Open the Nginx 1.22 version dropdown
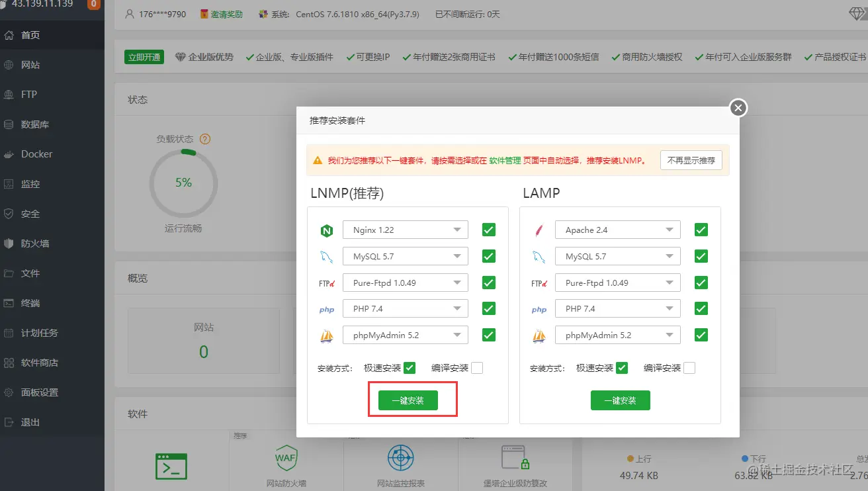 pyautogui.click(x=406, y=230)
